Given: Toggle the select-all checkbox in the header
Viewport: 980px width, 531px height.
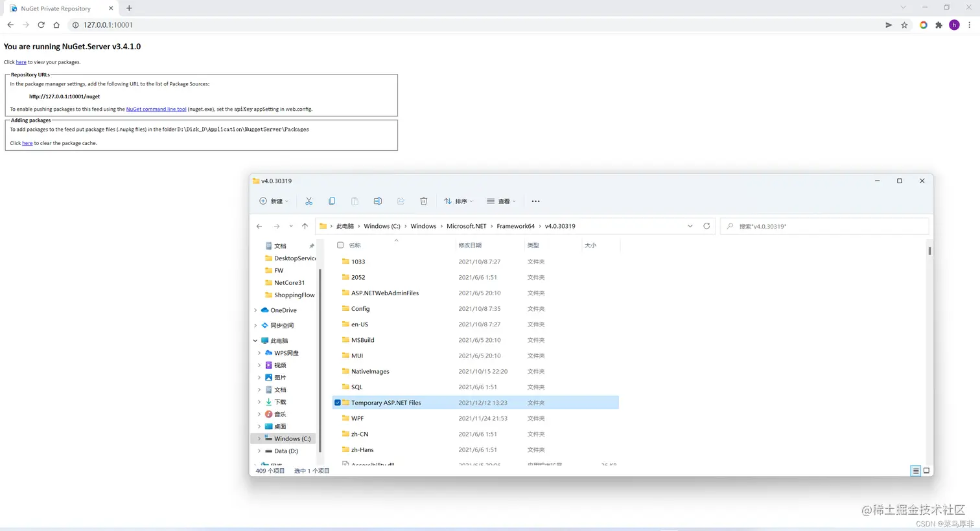Looking at the screenshot, I should tap(340, 245).
